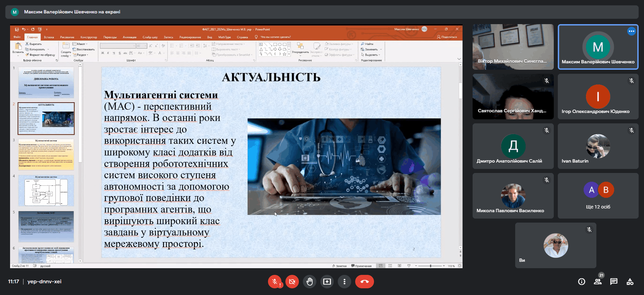The image size is (644, 295).
Task: Click the present now screen icon
Action: pyautogui.click(x=327, y=282)
